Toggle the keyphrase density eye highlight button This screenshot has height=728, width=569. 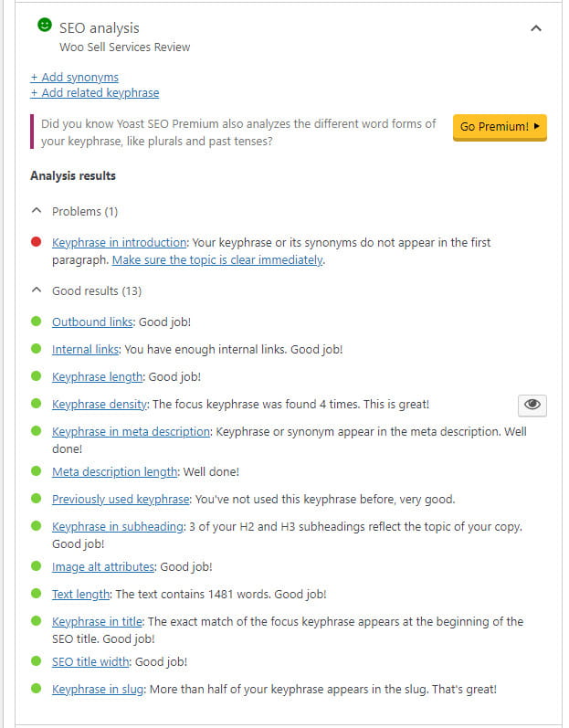click(532, 405)
